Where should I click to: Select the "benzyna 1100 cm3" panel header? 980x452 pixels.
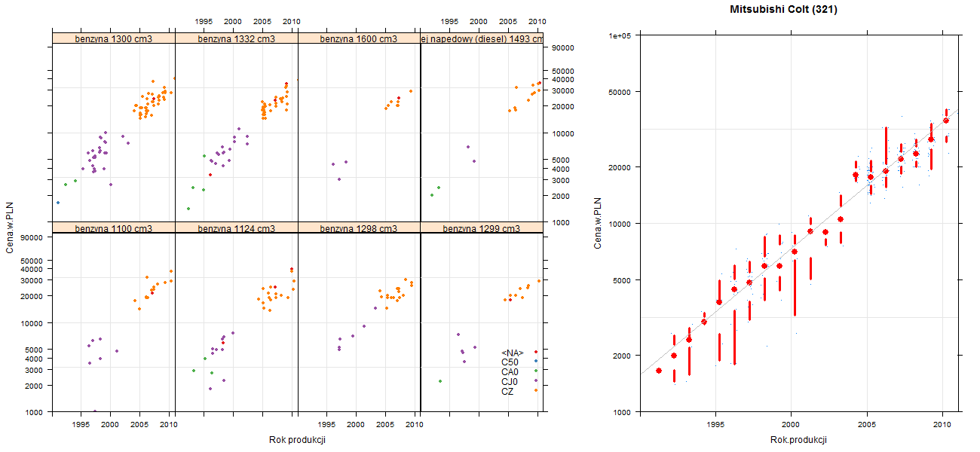[114, 228]
